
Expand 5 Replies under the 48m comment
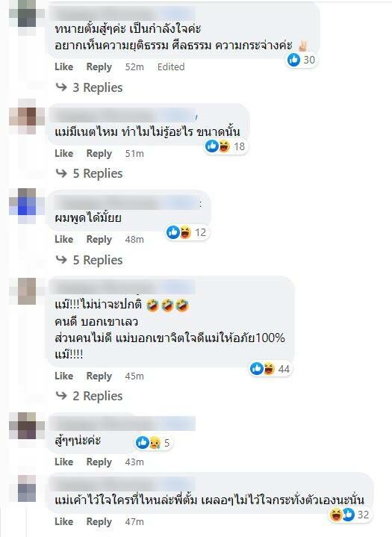[x=90, y=260]
